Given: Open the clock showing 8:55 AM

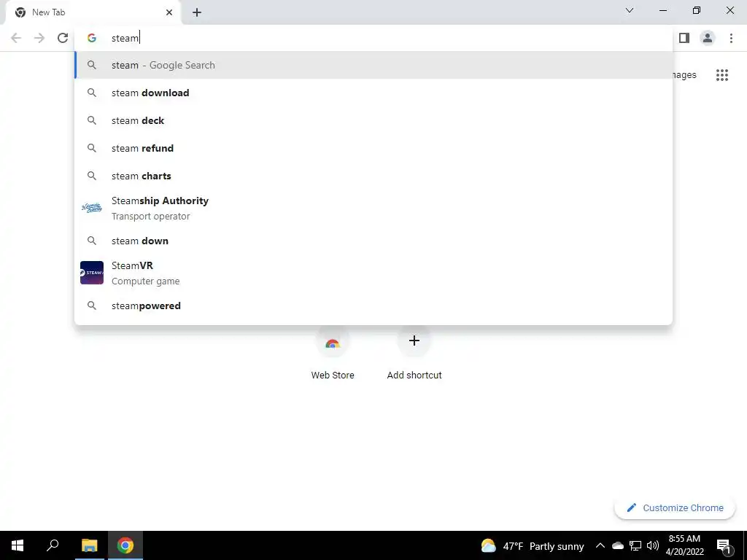Looking at the screenshot, I should pyautogui.click(x=684, y=545).
